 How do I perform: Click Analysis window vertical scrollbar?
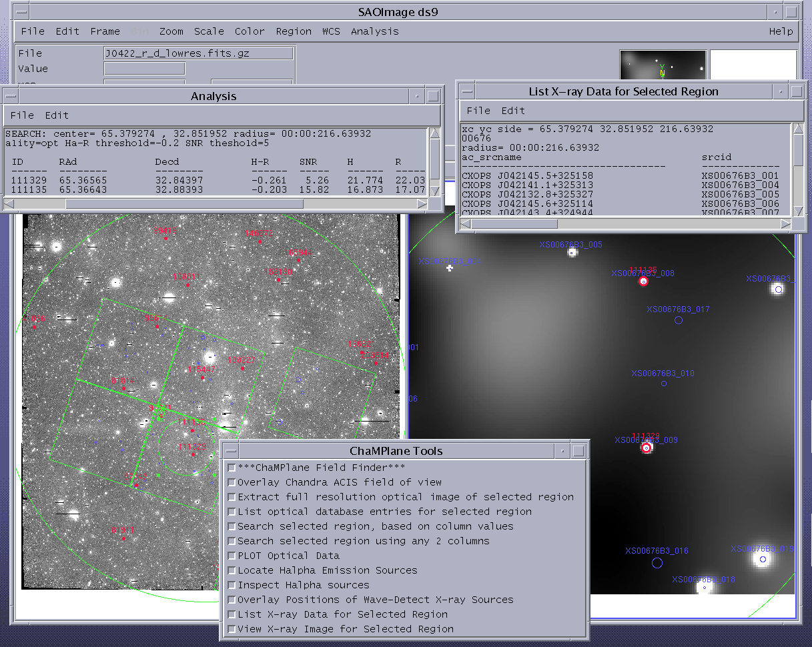[x=435, y=162]
